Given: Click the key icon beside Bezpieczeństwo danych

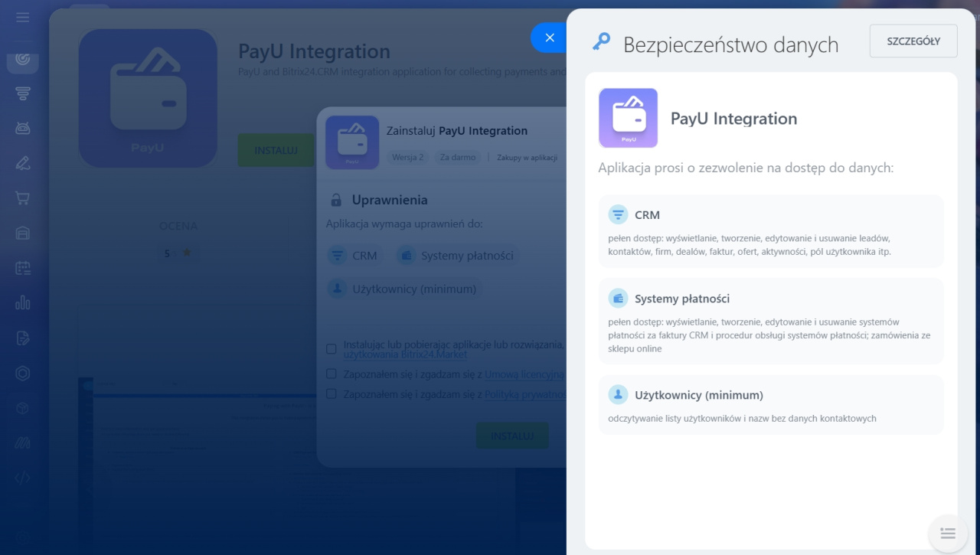Looking at the screenshot, I should 601,43.
